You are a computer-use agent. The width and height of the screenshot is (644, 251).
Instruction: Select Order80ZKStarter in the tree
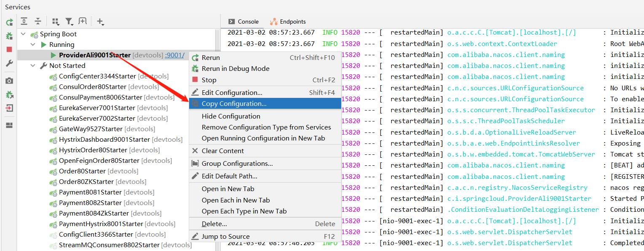pos(86,182)
